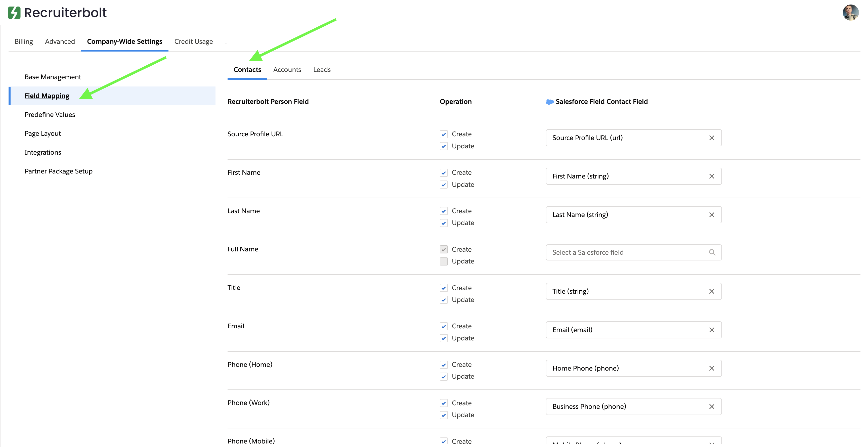The image size is (868, 447).
Task: Remove the Home Phone mapping
Action: 711,368
